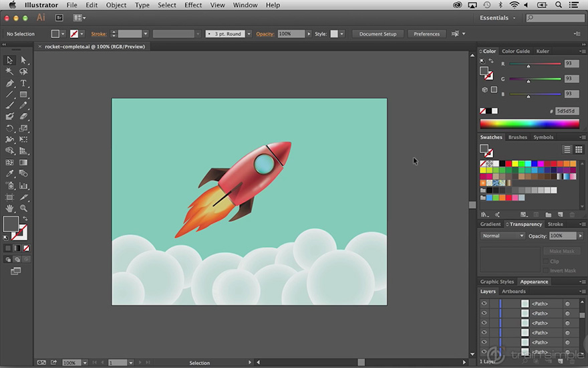Open the fill color dropdown in control bar
588x368 pixels.
coord(63,34)
